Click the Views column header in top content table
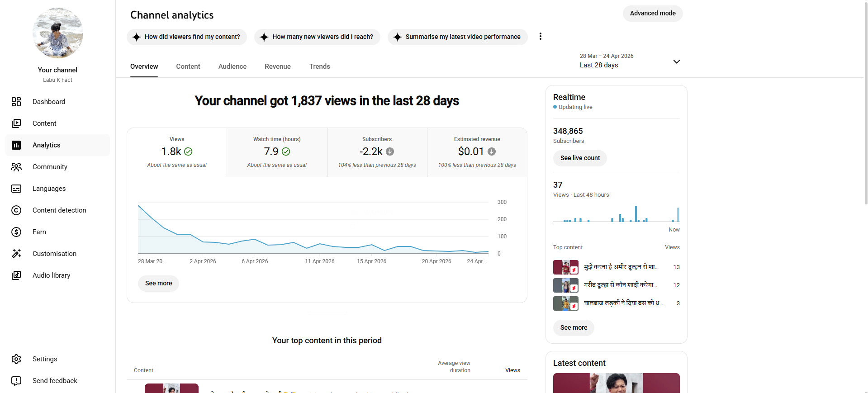 click(x=512, y=370)
